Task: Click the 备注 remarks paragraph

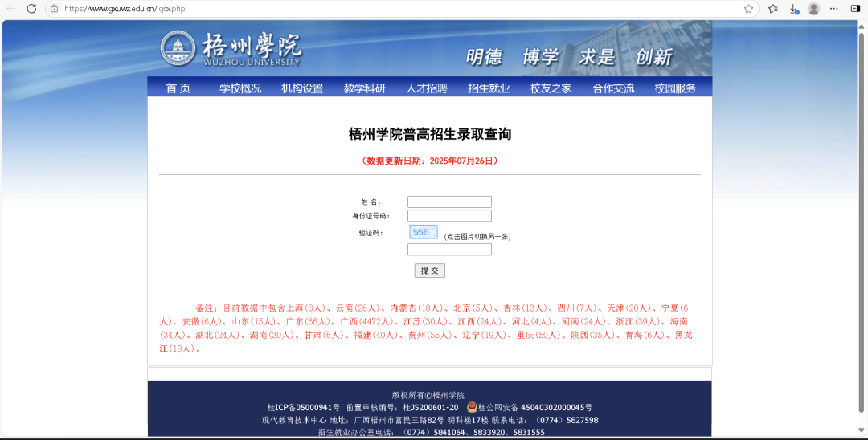Action: tap(426, 328)
